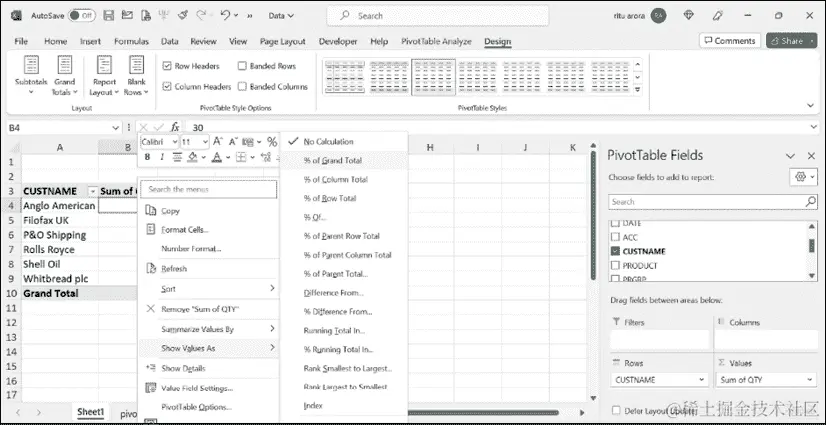
Task: Click the Refresh icon in context menu
Action: (151, 269)
